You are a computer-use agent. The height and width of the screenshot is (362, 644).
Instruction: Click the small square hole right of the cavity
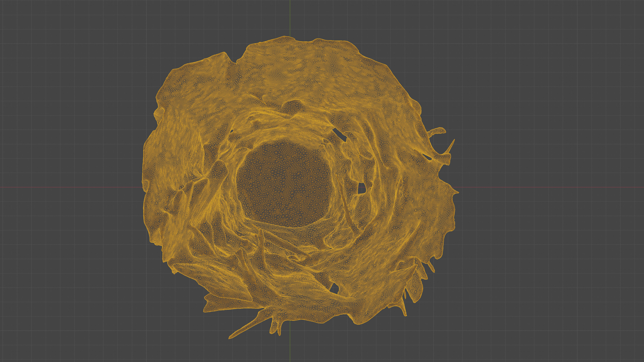point(362,188)
